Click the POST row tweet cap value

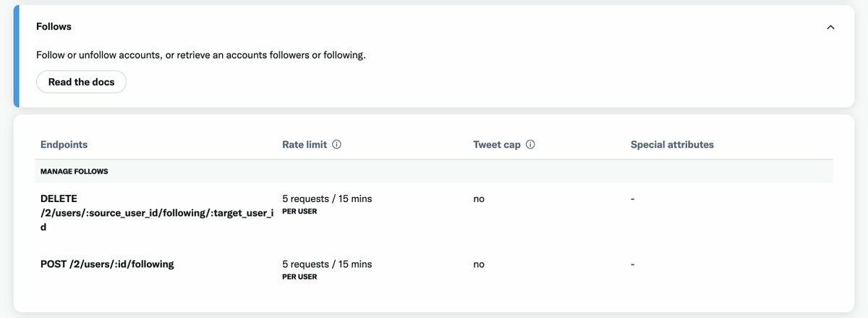tap(479, 264)
